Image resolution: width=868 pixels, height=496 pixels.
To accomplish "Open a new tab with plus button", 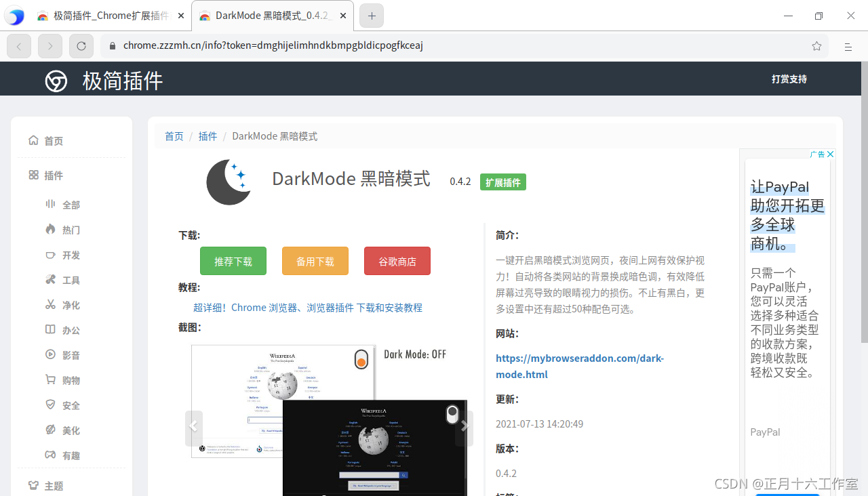I will click(x=372, y=16).
